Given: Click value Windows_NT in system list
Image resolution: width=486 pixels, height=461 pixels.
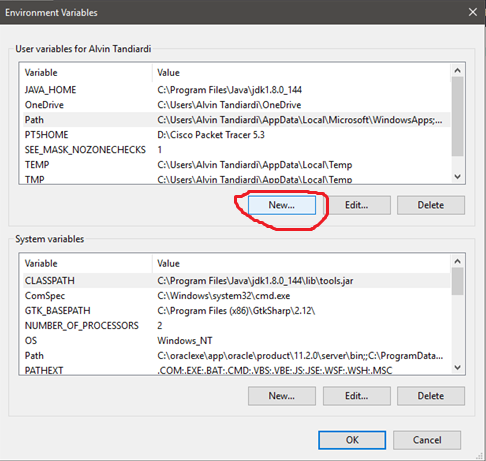Looking at the screenshot, I should (x=185, y=341).
